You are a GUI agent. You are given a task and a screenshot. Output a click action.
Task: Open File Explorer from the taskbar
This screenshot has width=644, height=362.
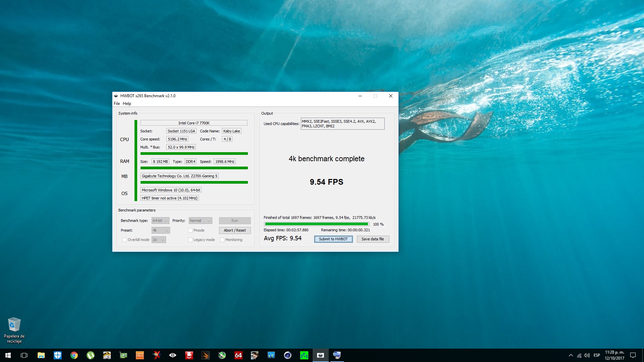41,355
